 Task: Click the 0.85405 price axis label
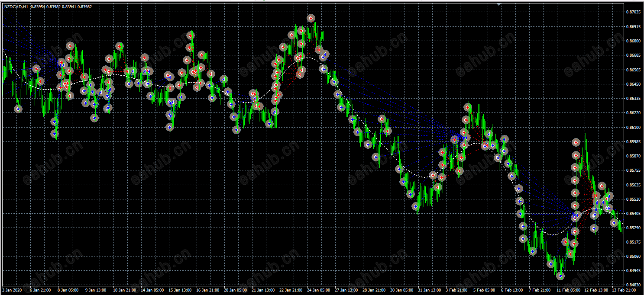[x=634, y=213]
